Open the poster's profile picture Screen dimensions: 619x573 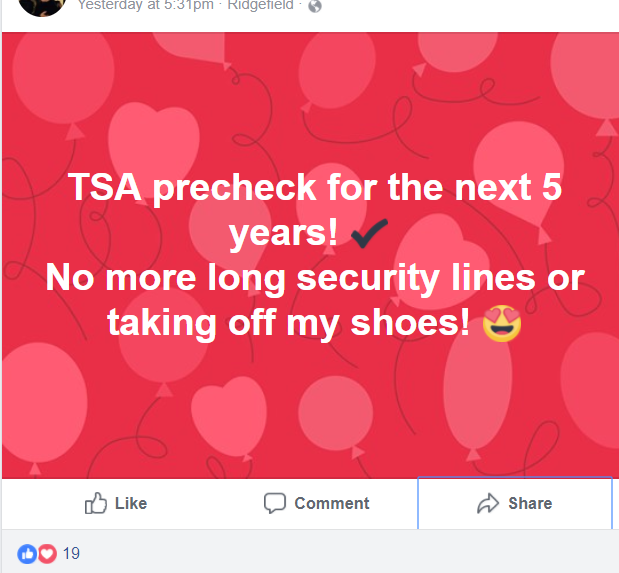click(41, 6)
